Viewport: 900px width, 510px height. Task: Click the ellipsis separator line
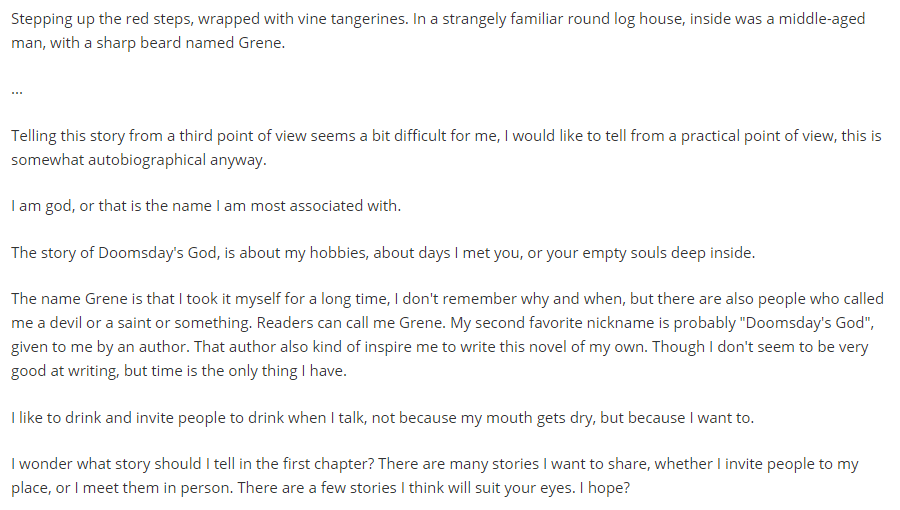tap(17, 90)
